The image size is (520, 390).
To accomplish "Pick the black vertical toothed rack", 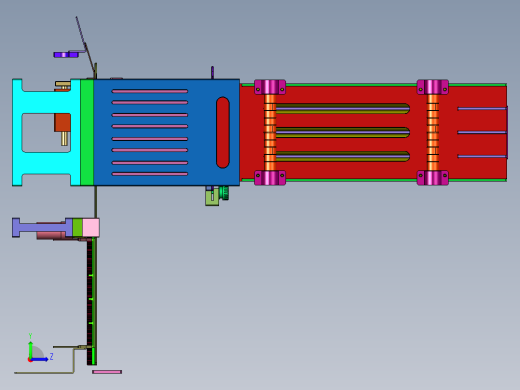I will click(x=89, y=302).
